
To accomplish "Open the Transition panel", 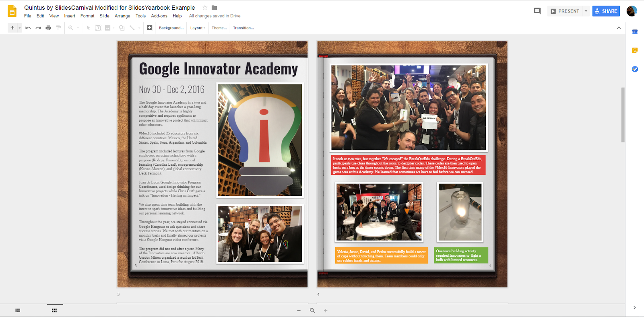I will [243, 28].
